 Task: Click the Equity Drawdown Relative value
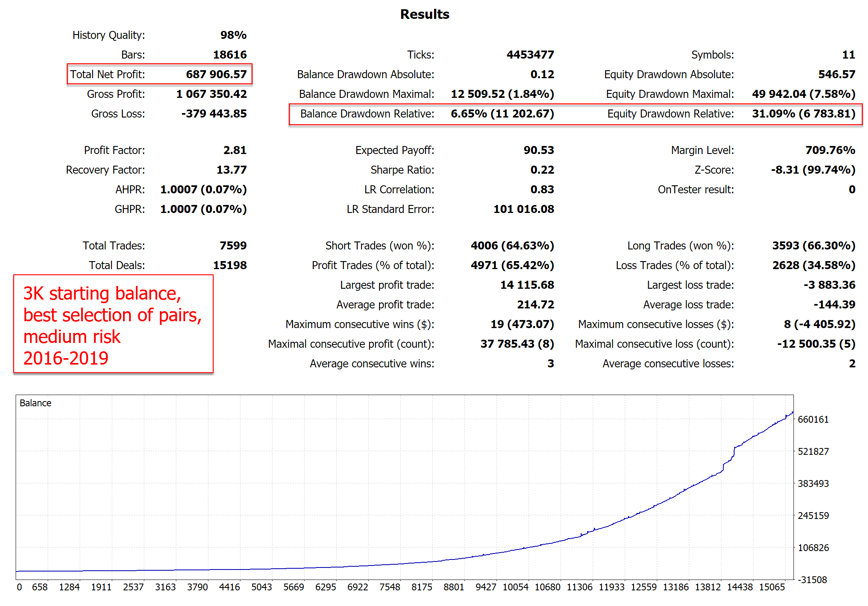[x=803, y=114]
